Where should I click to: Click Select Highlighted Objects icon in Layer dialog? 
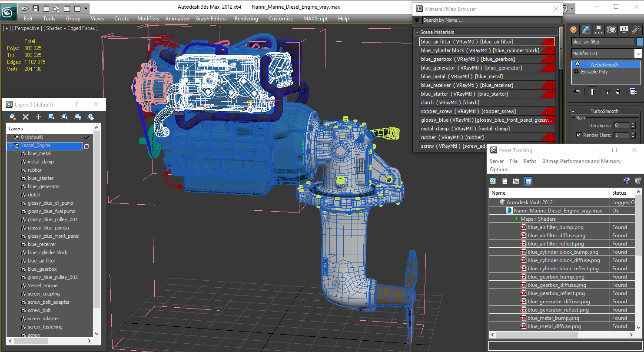[52, 117]
